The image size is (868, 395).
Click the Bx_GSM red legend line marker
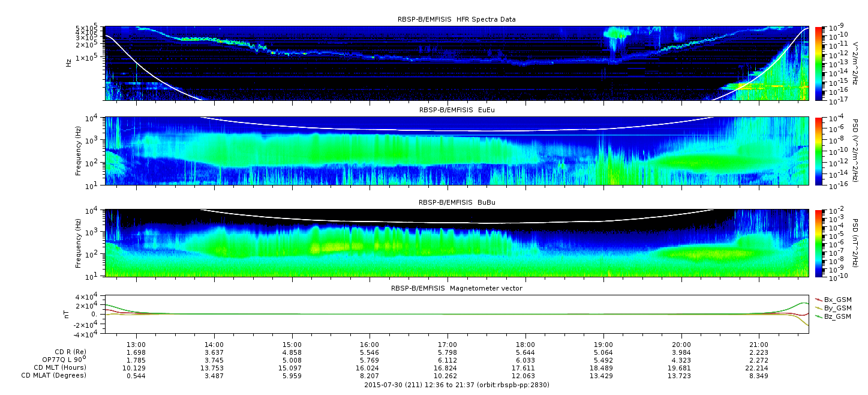tap(818, 299)
